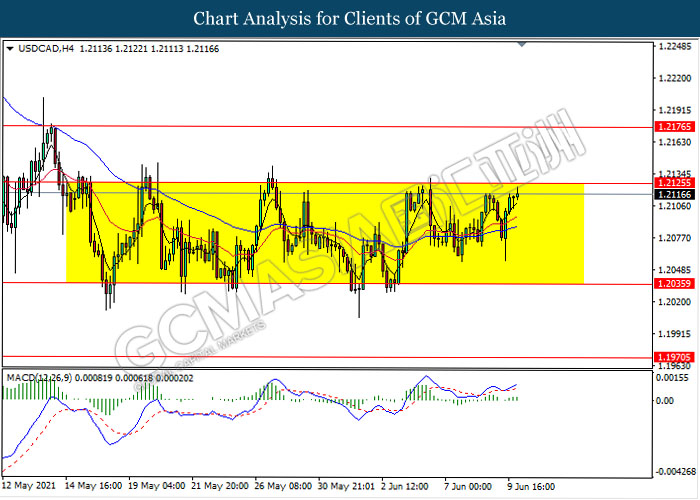Select the 1.21255 resistance price label
The width and height of the screenshot is (700, 500).
pos(675,183)
